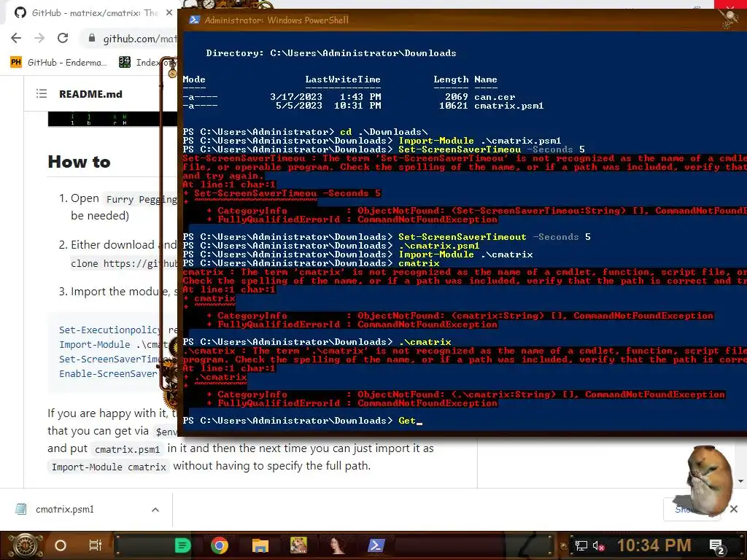Screen dimensions: 747x560
Task: Open README outline list icon
Action: [42, 94]
